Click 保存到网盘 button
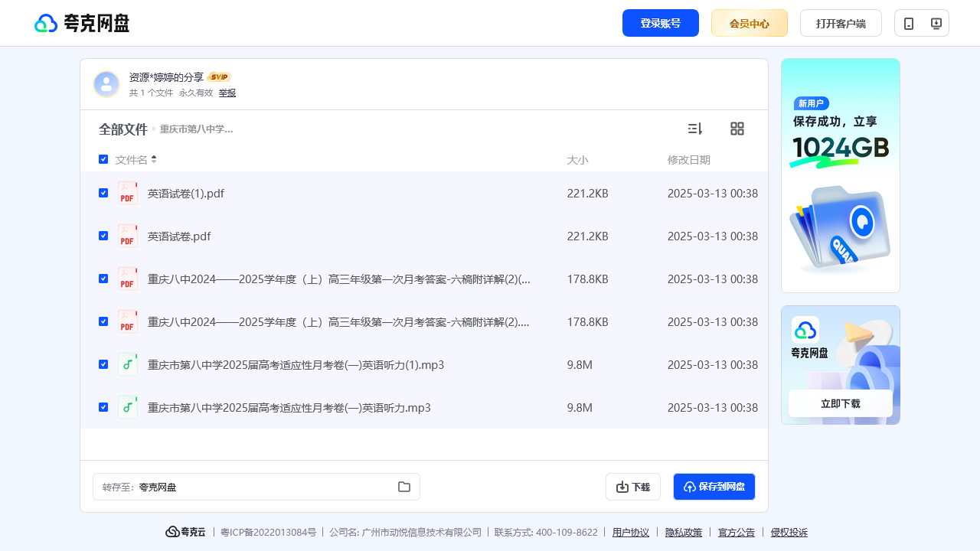980x551 pixels. [714, 487]
